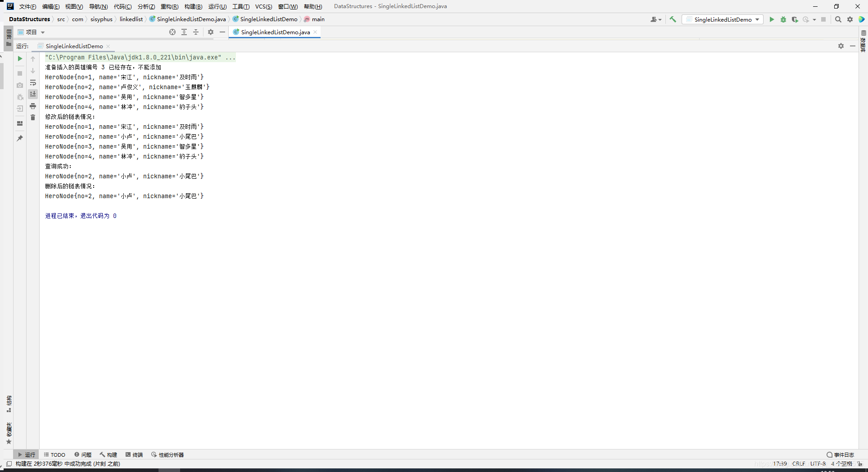Open the VCS(S) menu
The height and width of the screenshot is (472, 868).
click(x=263, y=6)
